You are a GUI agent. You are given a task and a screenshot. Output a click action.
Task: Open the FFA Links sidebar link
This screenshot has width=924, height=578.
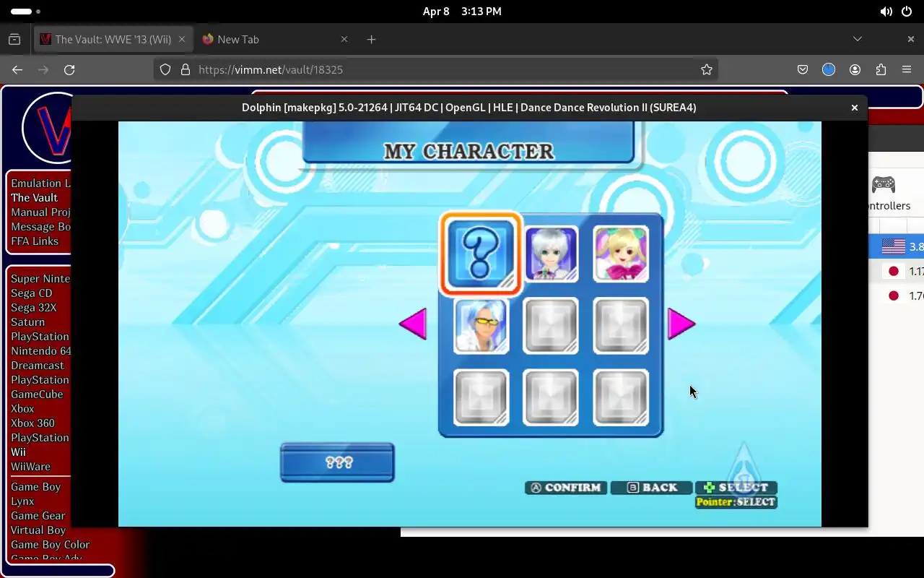pyautogui.click(x=35, y=241)
